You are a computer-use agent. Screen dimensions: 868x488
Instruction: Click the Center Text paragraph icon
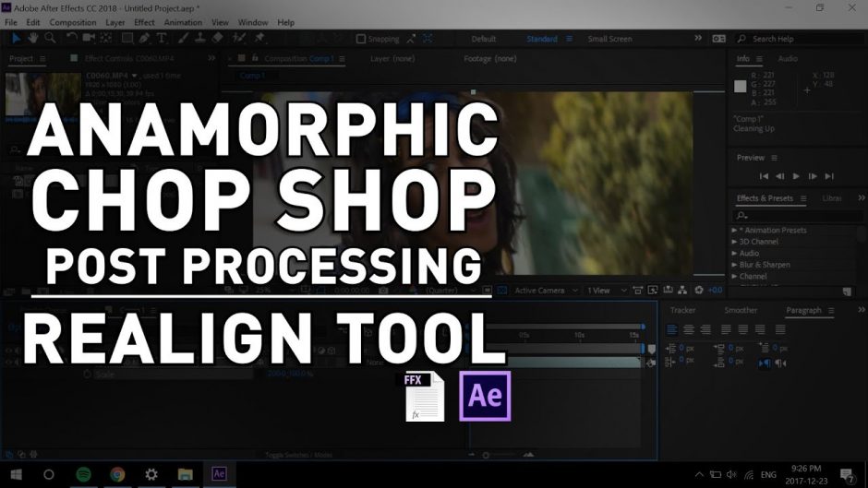(x=689, y=329)
